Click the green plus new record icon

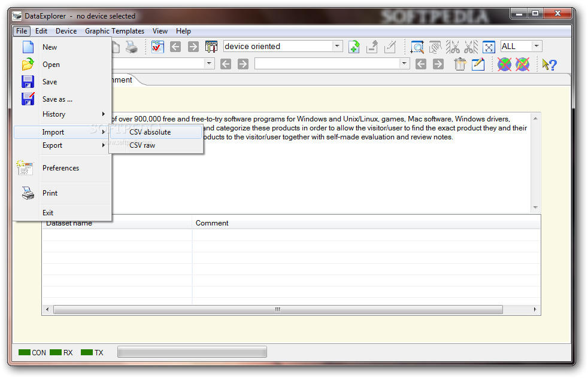click(354, 47)
